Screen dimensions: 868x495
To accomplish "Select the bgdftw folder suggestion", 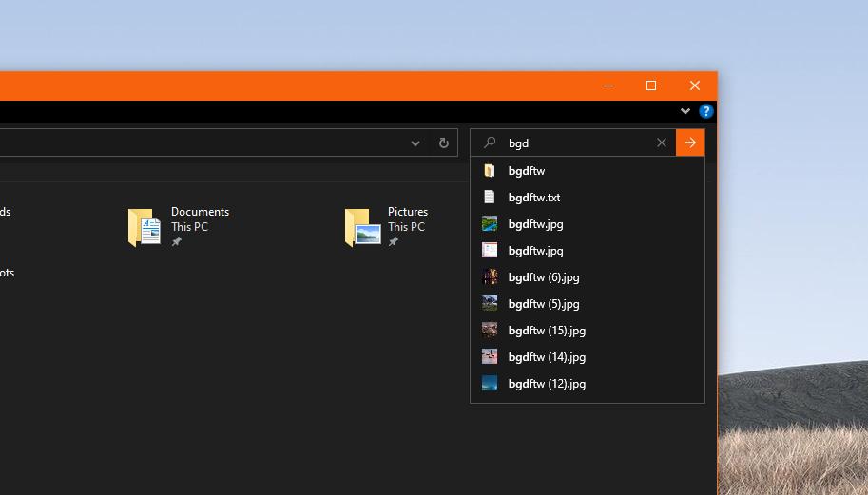I will [588, 170].
